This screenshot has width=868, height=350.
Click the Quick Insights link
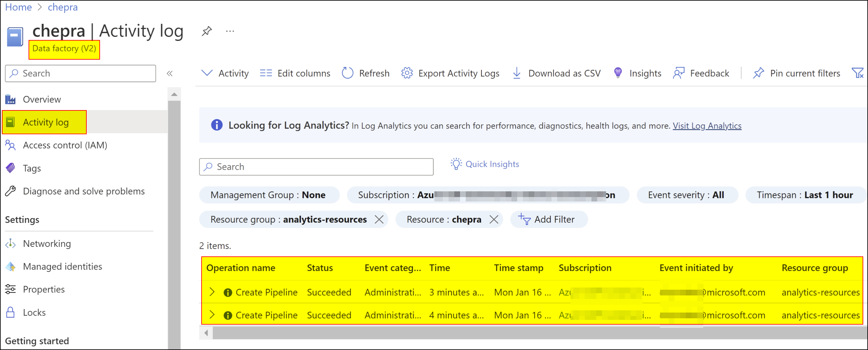point(485,164)
